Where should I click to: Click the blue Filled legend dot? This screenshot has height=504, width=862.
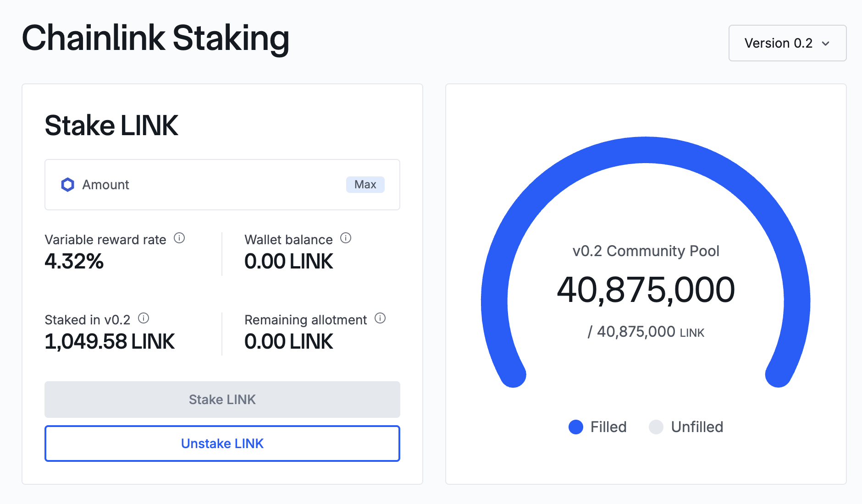pyautogui.click(x=576, y=427)
